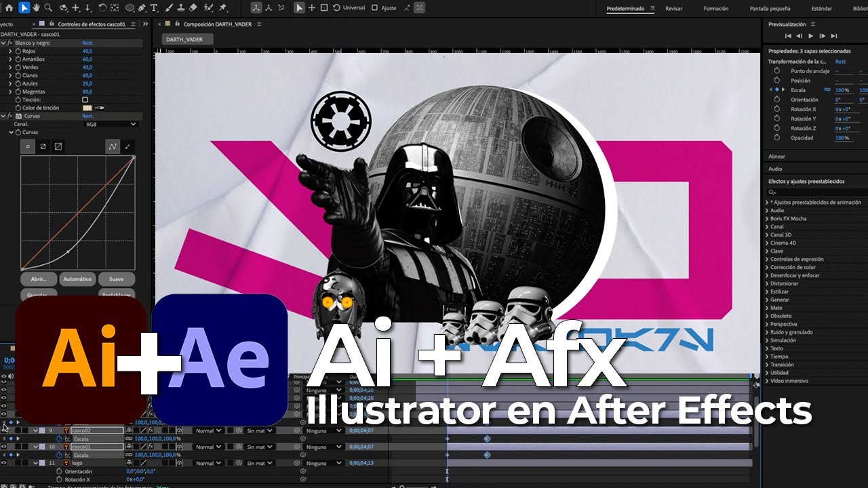Toggle stopwatch for Posición property
This screenshot has height=488, width=868.
(x=776, y=81)
